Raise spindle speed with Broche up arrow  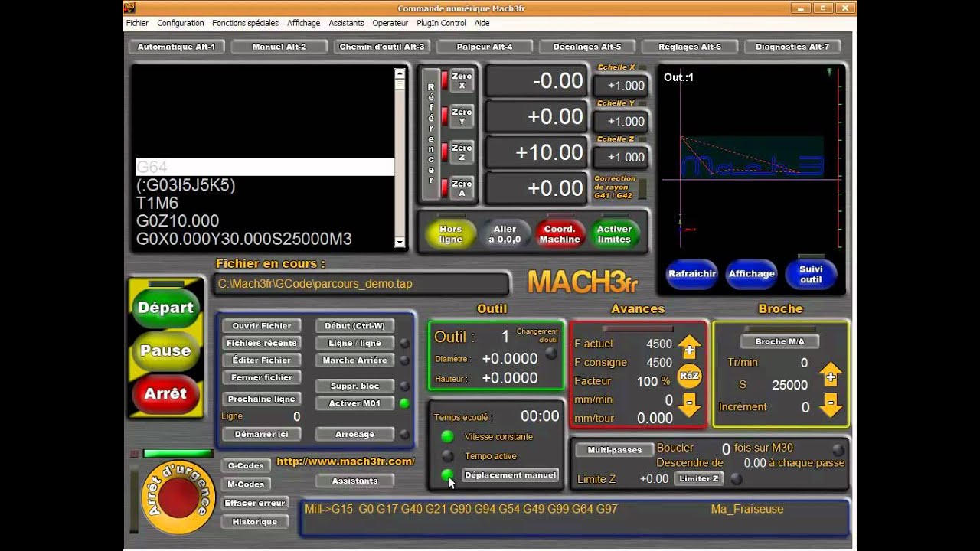pyautogui.click(x=830, y=375)
